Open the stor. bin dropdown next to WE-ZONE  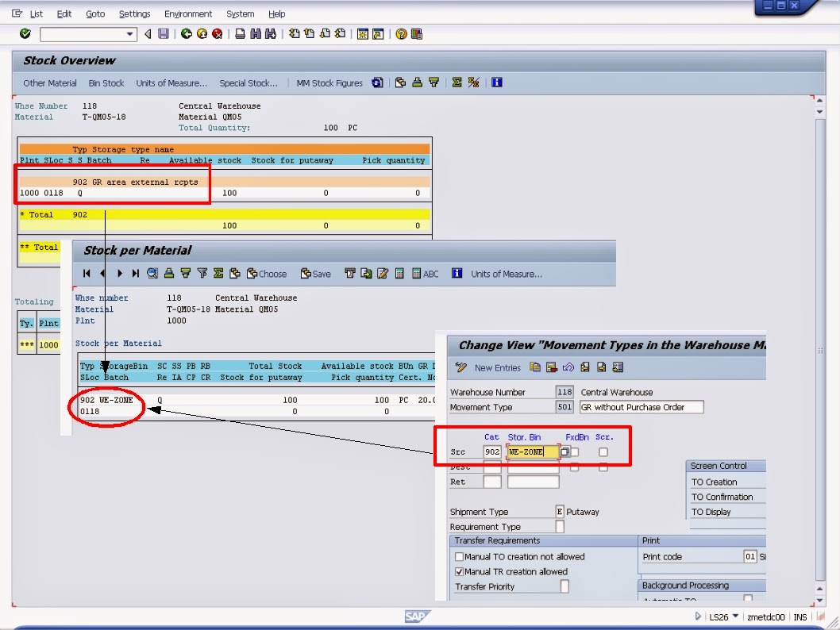pyautogui.click(x=565, y=451)
